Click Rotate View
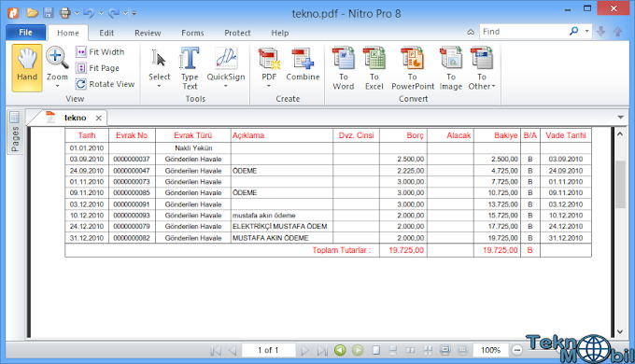Viewport: 635px width, 364px height. [106, 84]
